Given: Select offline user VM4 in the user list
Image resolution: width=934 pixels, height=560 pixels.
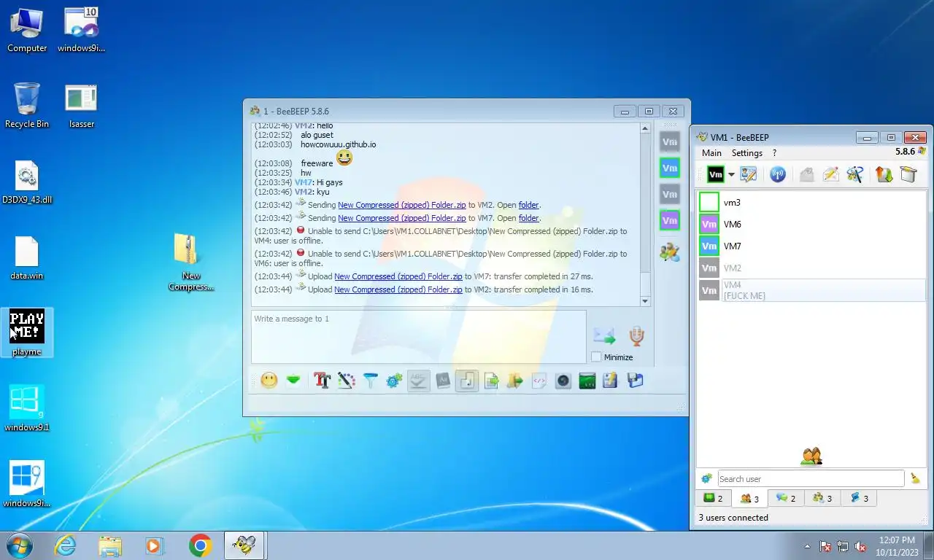Looking at the screenshot, I should tap(811, 290).
